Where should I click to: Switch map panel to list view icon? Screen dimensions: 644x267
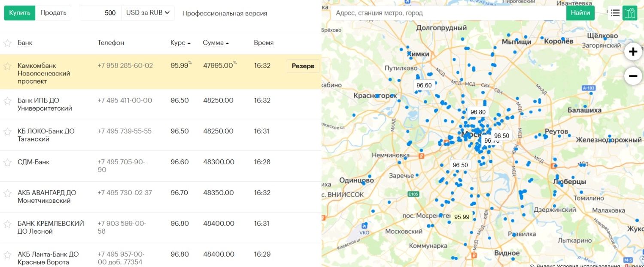point(615,13)
